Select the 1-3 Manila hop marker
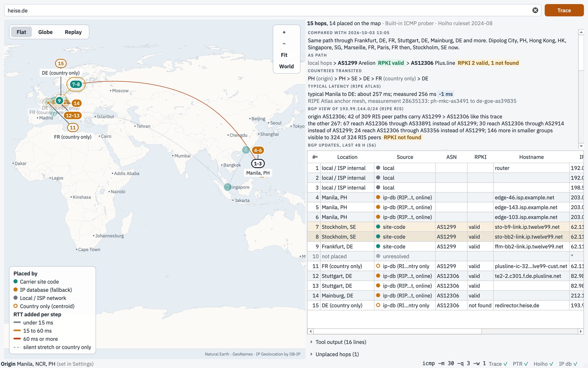The width and height of the screenshot is (588, 368). [x=258, y=163]
